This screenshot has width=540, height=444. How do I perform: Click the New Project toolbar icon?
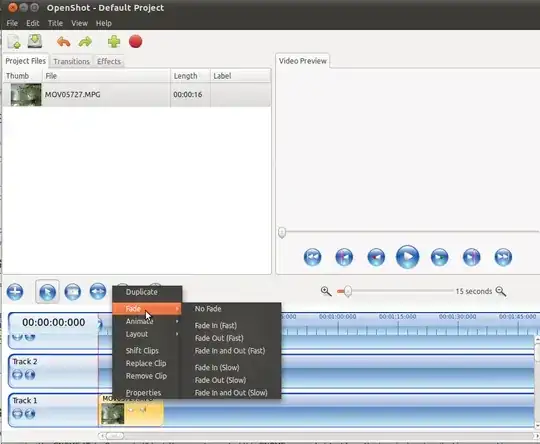point(14,42)
